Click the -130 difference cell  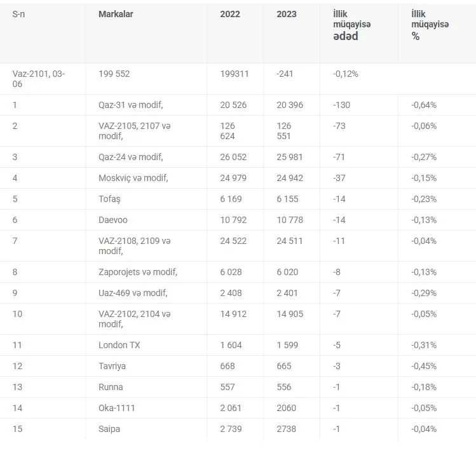coord(342,105)
